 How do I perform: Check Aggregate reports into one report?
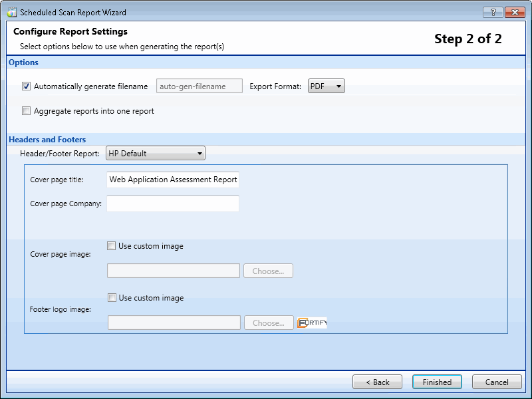point(26,111)
